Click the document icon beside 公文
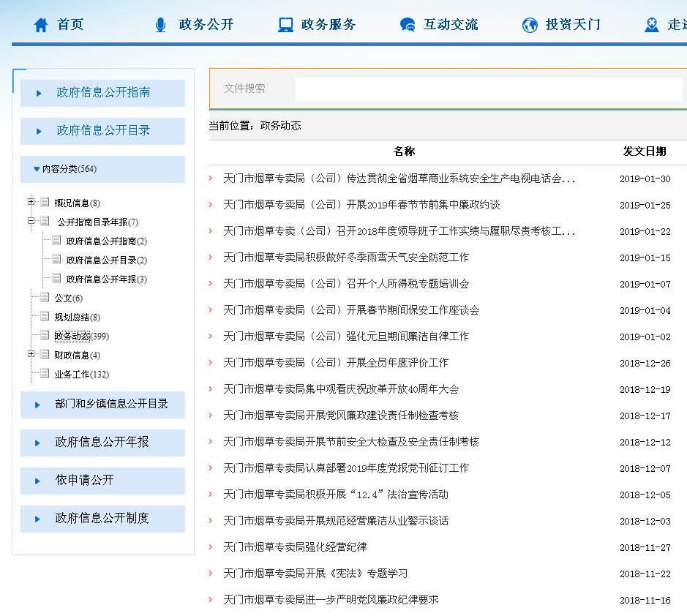The width and height of the screenshot is (687, 616). point(45,297)
